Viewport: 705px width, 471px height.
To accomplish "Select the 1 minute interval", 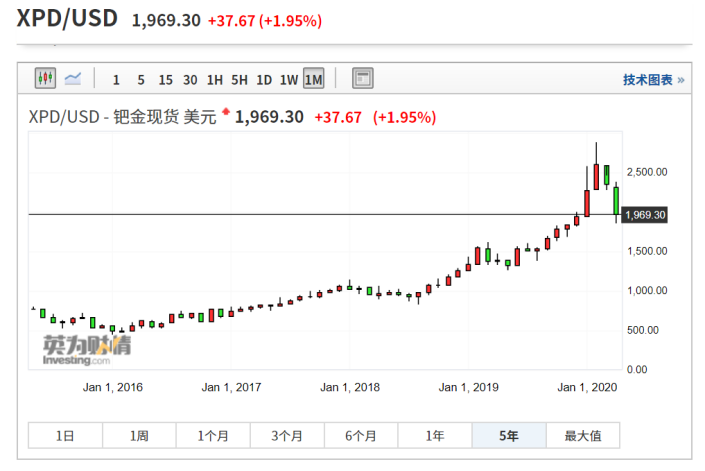I will (116, 80).
